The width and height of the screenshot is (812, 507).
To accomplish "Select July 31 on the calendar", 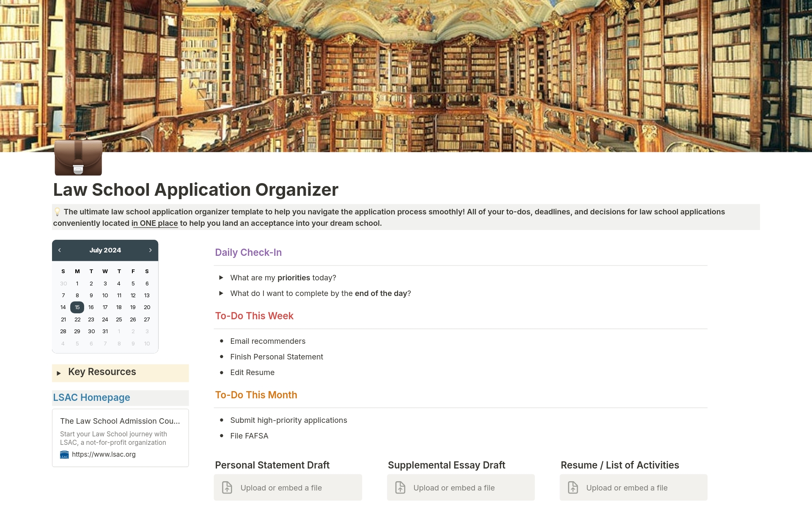I will tap(105, 331).
